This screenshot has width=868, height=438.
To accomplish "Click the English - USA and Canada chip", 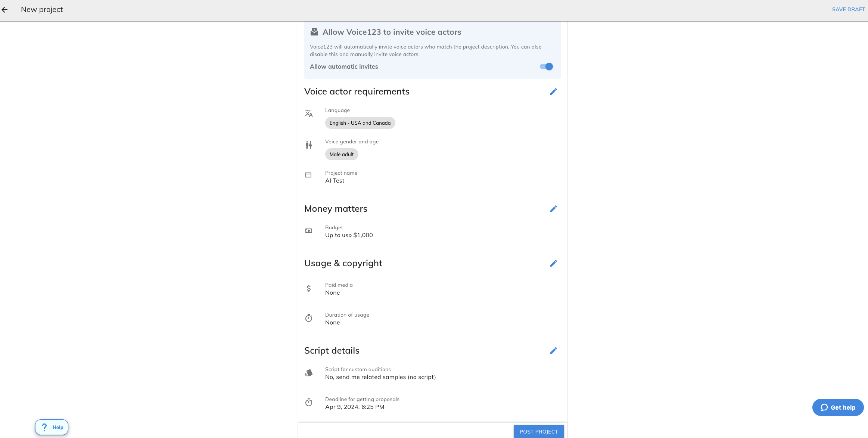I will coord(360,123).
